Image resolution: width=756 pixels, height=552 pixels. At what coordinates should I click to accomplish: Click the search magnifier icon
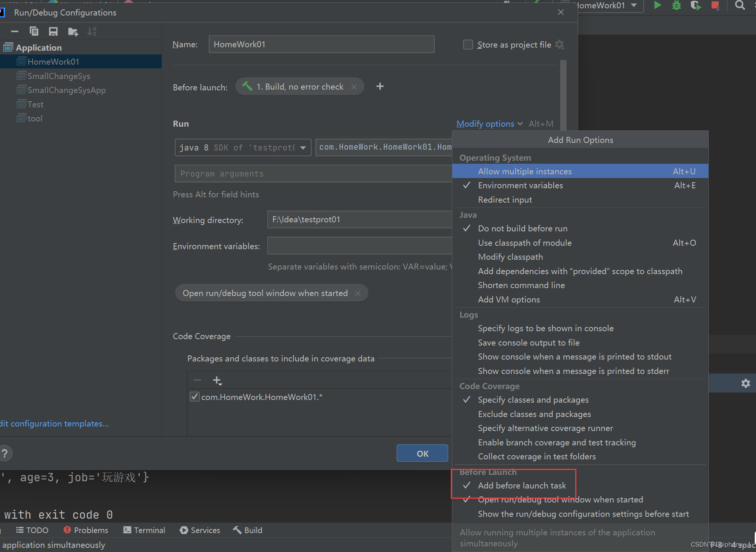tap(740, 5)
